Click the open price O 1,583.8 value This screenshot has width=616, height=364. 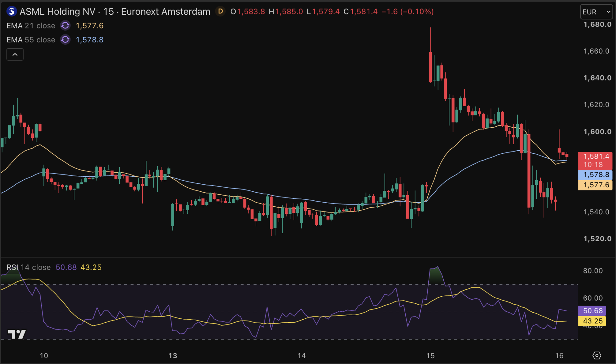click(x=248, y=11)
